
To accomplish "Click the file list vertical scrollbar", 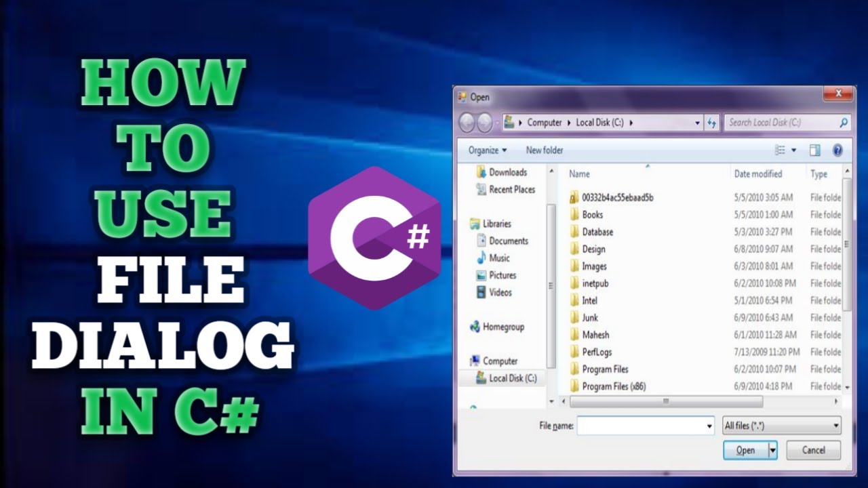I will coord(846,244).
